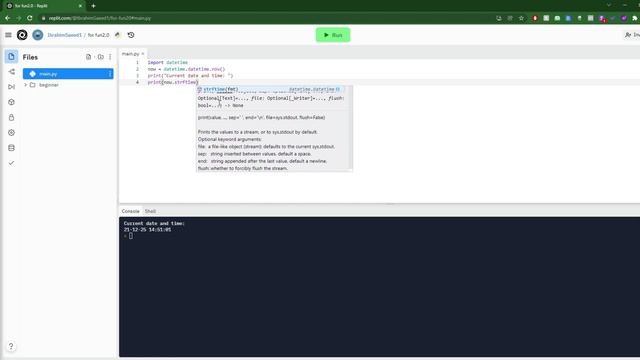Reload the browser page
The width and height of the screenshot is (640, 360).
tap(29, 18)
